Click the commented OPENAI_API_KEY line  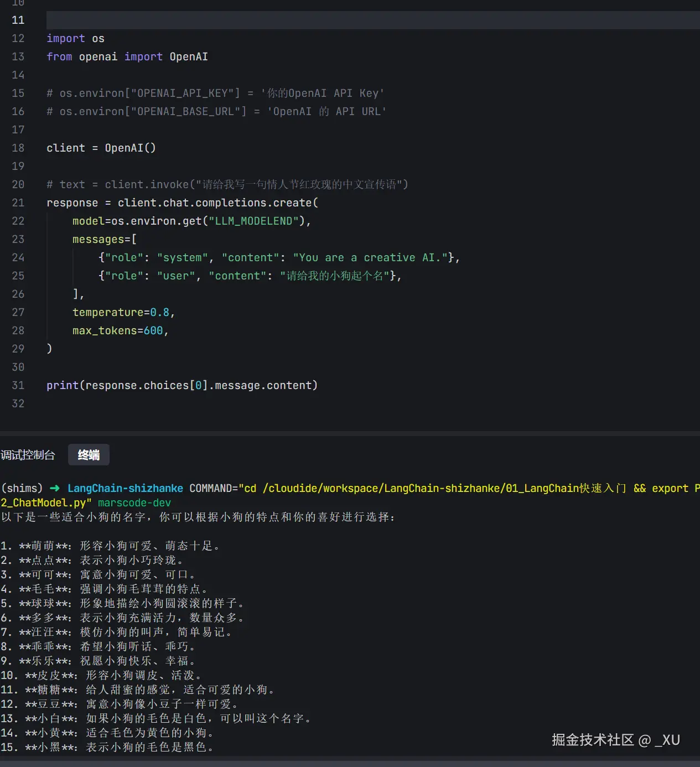click(x=215, y=93)
